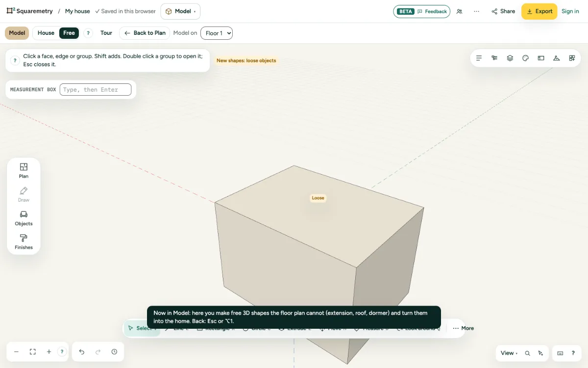Image resolution: width=588 pixels, height=368 pixels.
Task: Click the Squaremetry logo
Action: [29, 11]
